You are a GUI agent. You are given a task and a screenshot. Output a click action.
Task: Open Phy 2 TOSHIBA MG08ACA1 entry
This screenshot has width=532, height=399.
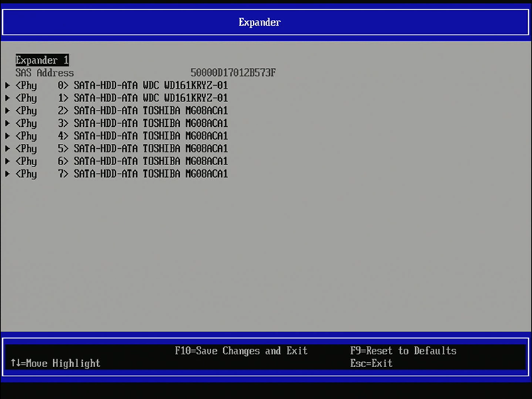tap(121, 111)
